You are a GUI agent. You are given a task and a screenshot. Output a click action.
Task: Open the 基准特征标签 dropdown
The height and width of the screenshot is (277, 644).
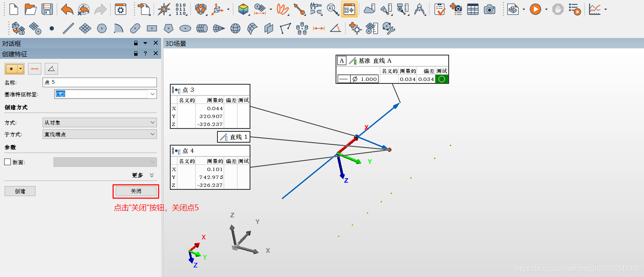click(153, 94)
